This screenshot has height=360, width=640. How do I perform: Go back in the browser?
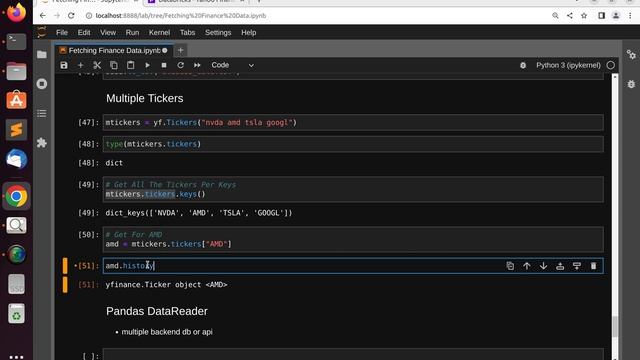[42, 16]
